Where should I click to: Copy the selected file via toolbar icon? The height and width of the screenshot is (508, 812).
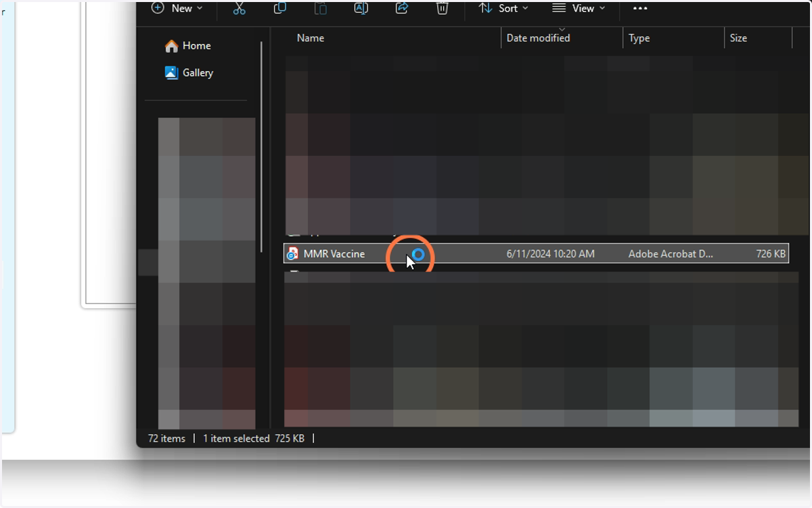279,8
